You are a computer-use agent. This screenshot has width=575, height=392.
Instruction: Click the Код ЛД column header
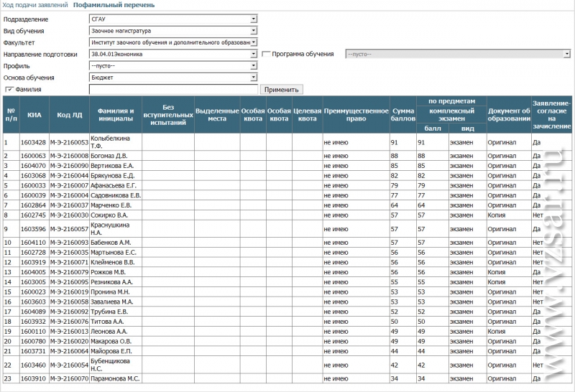click(x=69, y=115)
